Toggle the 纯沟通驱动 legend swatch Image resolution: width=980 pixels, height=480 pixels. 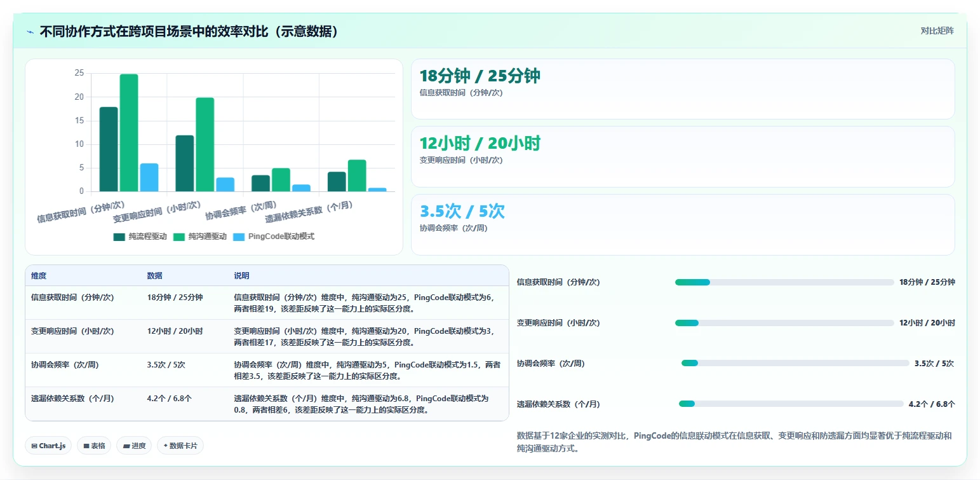tap(179, 237)
